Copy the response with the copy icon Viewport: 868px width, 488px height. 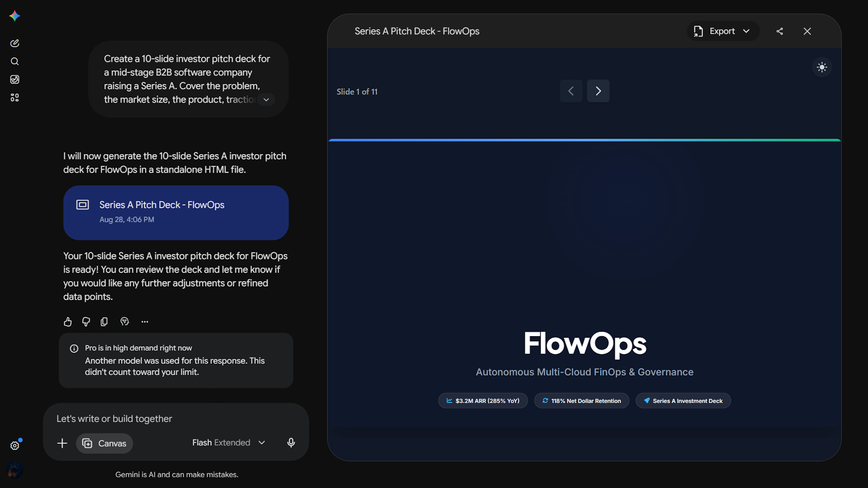pos(104,322)
